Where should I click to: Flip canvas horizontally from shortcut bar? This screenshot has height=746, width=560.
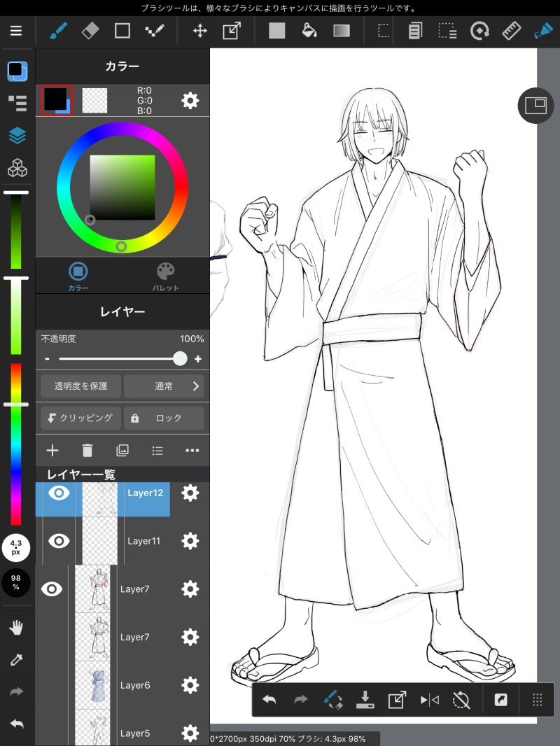429,700
